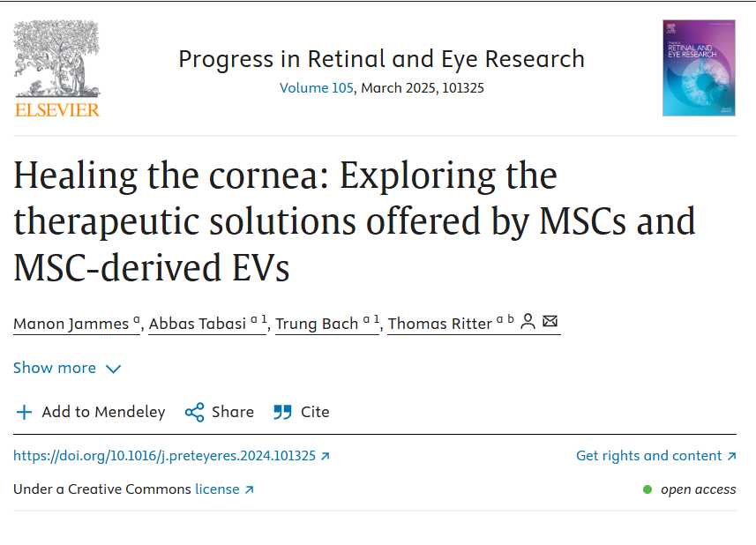
Task: Open author profile via the person icon
Action: click(528, 322)
